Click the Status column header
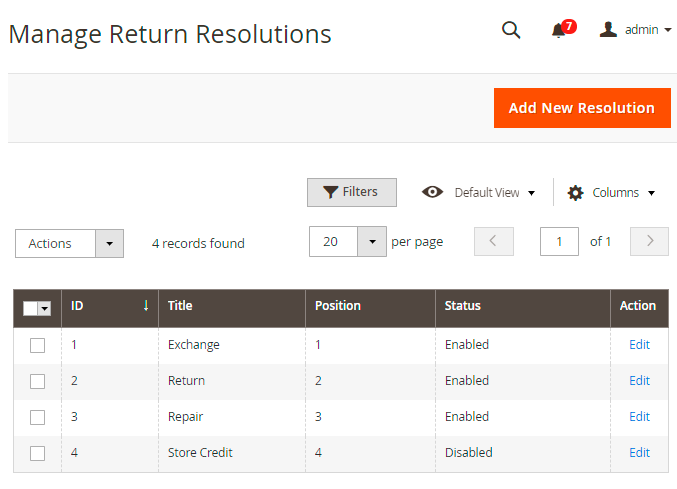 tap(463, 306)
